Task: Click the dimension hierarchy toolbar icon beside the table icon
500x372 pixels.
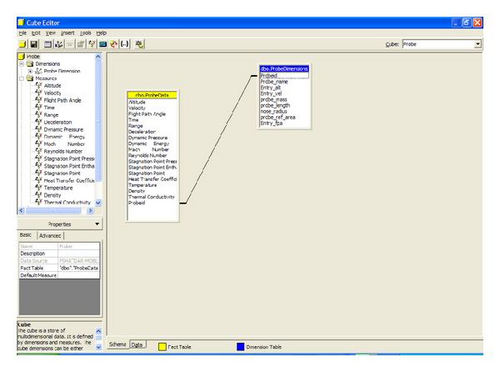Action: point(59,44)
